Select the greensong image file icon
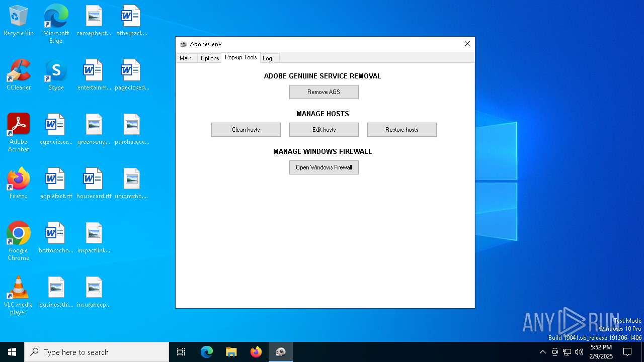 pyautogui.click(x=94, y=129)
